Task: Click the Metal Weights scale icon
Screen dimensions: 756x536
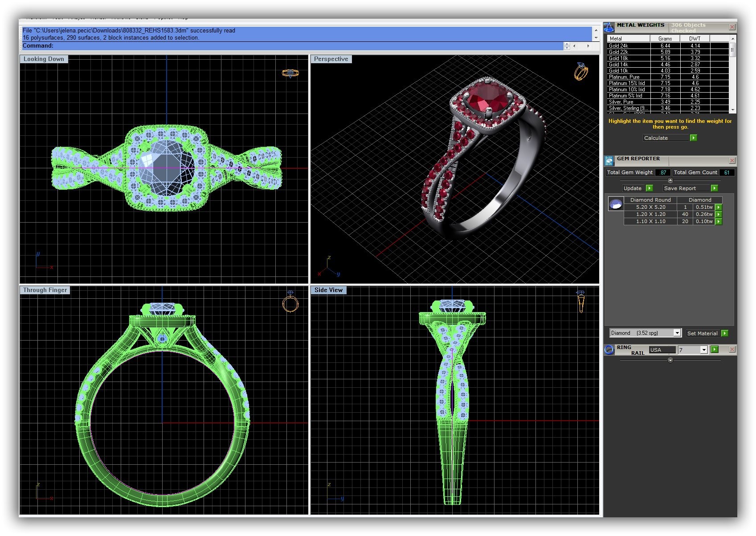Action: [609, 28]
